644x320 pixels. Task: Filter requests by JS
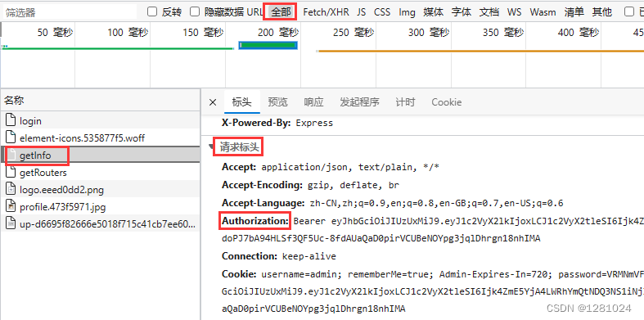pyautogui.click(x=362, y=12)
